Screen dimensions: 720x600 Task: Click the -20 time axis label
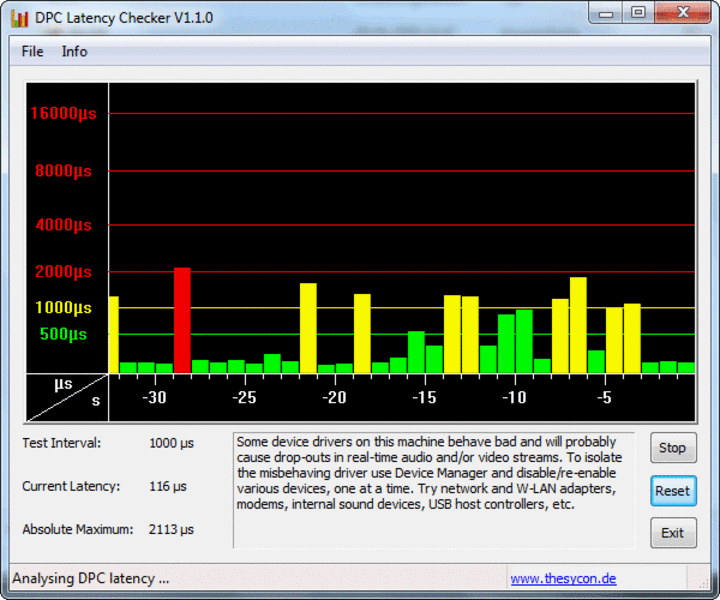click(x=334, y=397)
